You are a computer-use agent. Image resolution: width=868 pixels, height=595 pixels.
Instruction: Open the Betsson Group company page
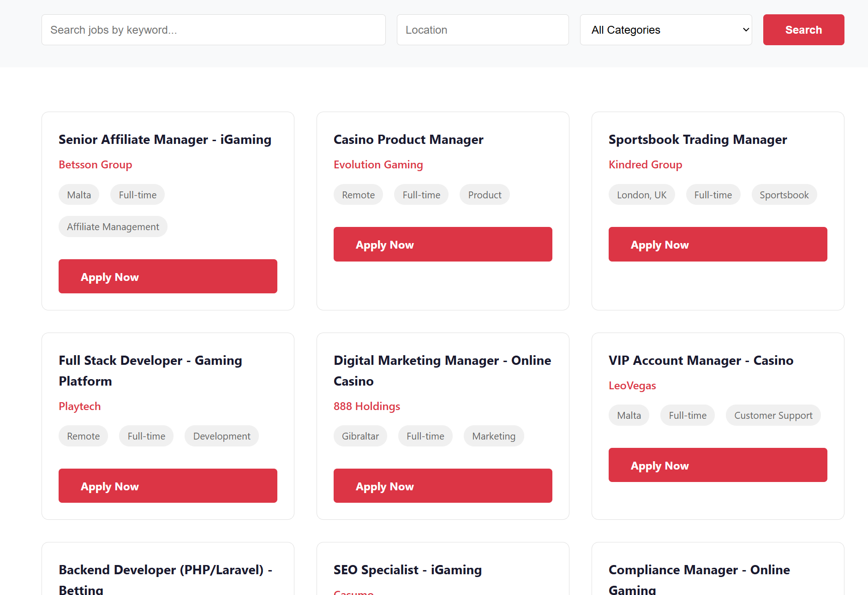pos(95,165)
